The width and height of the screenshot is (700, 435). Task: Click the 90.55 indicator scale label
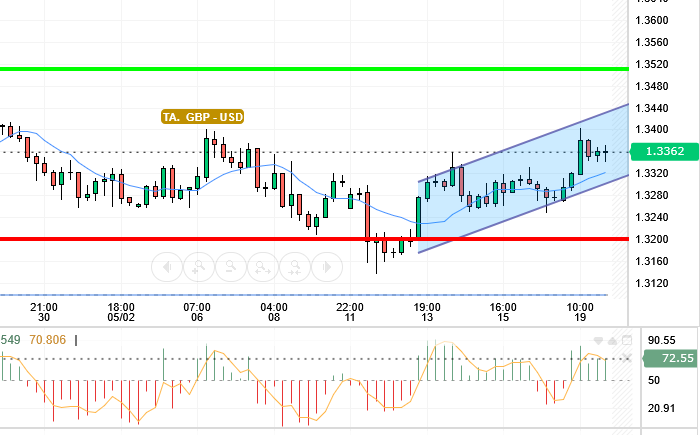click(661, 340)
